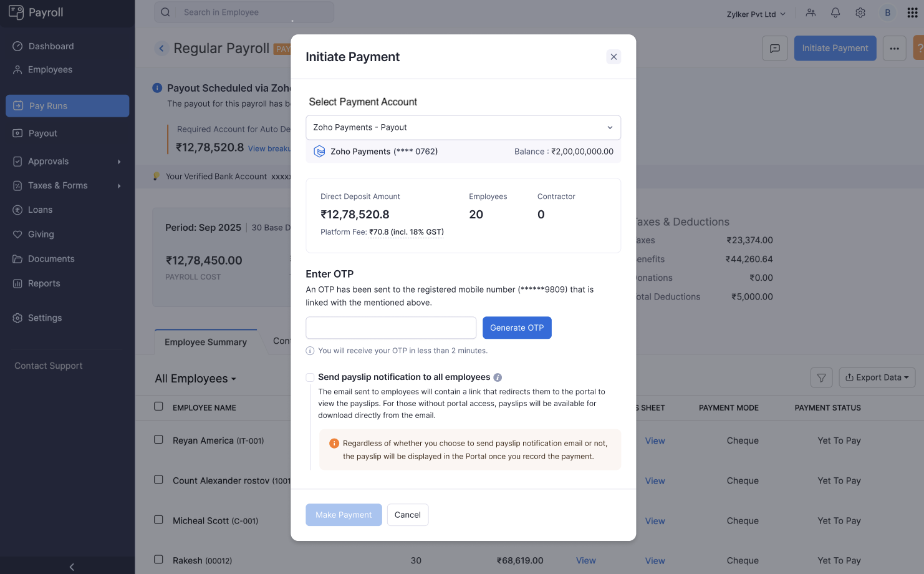Expand the Zylker Pvt Ltd organization switcher

click(756, 14)
